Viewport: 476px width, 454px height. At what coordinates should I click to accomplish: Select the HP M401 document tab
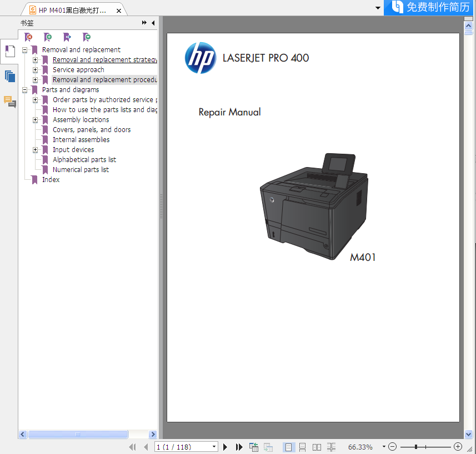click(x=72, y=11)
